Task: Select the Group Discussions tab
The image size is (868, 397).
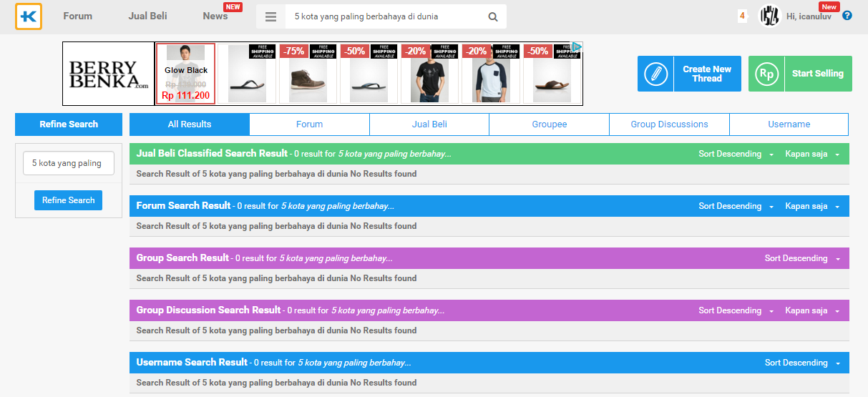Action: coord(669,124)
